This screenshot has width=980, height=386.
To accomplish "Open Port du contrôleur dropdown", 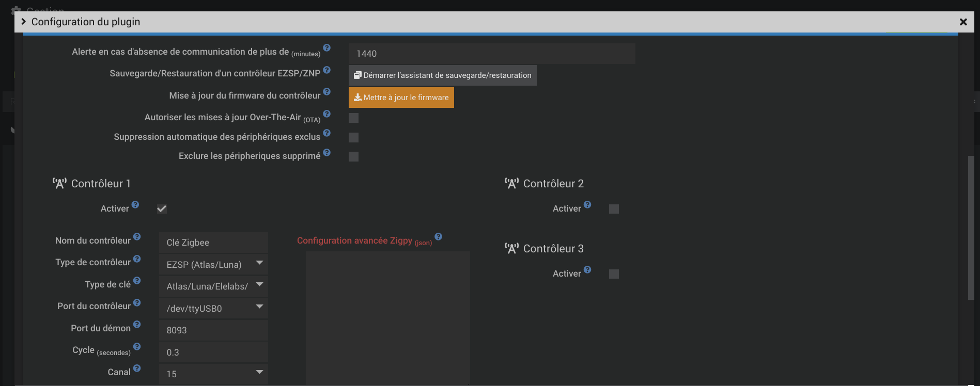I will point(213,308).
